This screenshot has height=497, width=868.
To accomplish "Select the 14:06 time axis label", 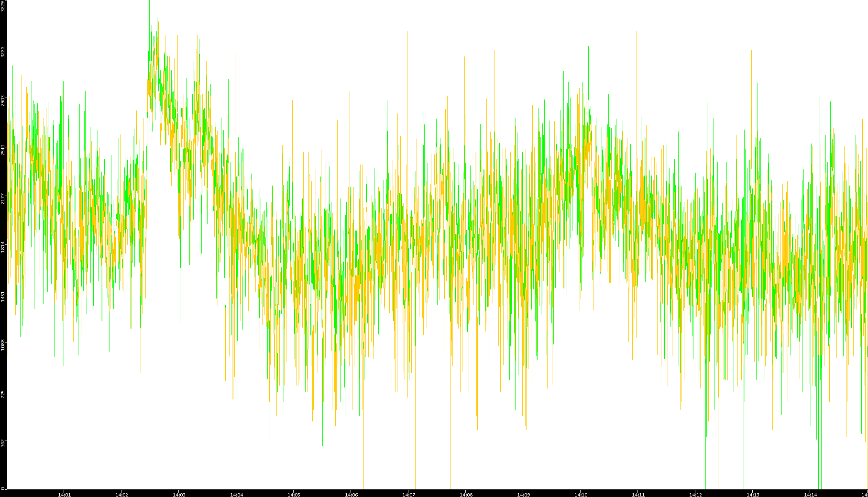I will [x=351, y=495].
